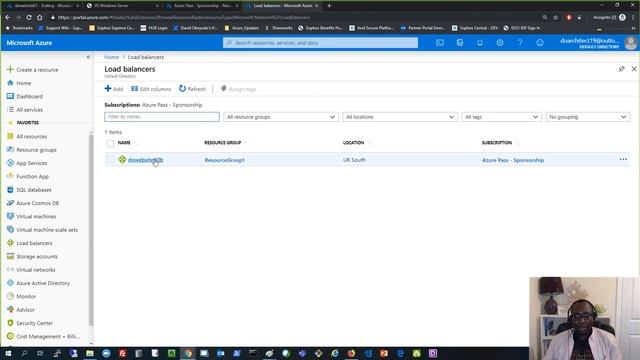The image size is (640, 360).
Task: Open a new browser tab
Action: (329, 6)
